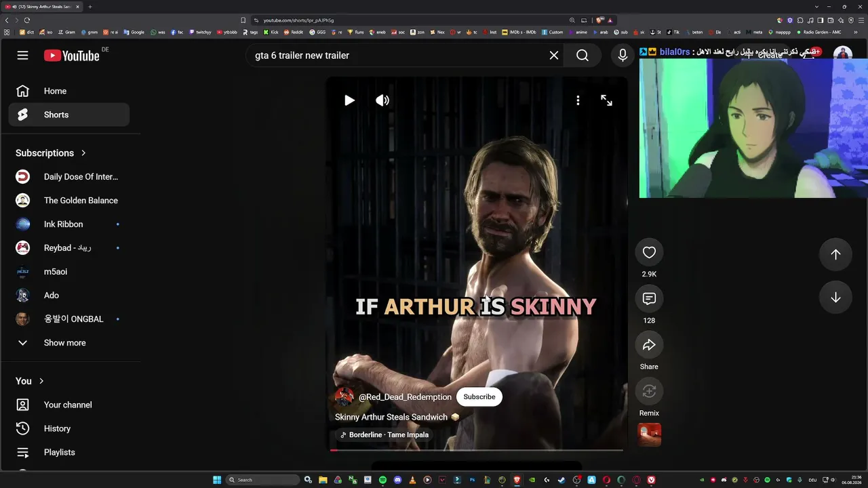Clear the search text with the X
868x488 pixels.
coord(554,56)
